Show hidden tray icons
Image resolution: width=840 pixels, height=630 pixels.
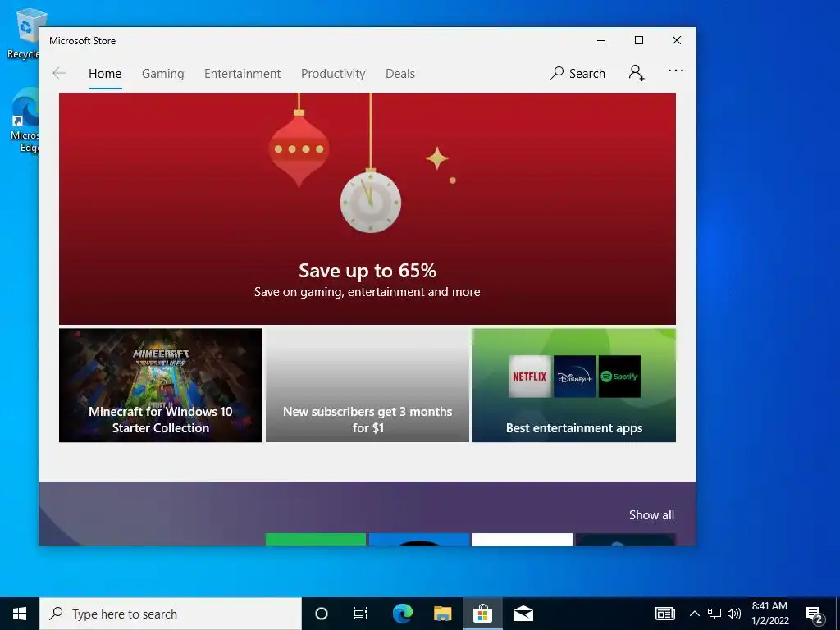tap(694, 614)
